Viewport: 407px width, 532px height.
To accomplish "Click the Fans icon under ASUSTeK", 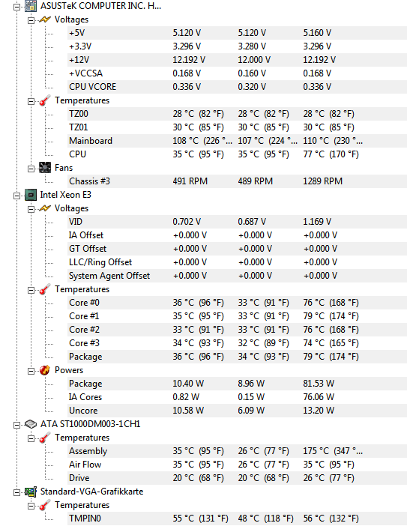I will pos(45,168).
